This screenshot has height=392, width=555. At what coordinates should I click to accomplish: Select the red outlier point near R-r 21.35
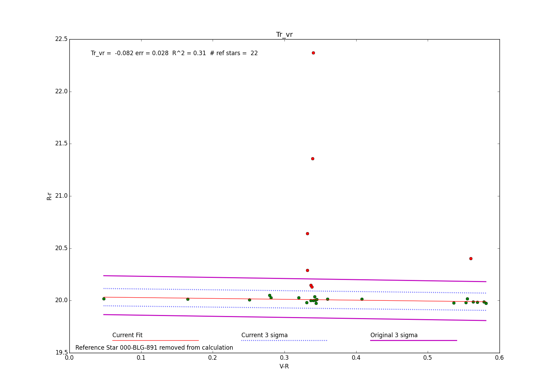313,159
